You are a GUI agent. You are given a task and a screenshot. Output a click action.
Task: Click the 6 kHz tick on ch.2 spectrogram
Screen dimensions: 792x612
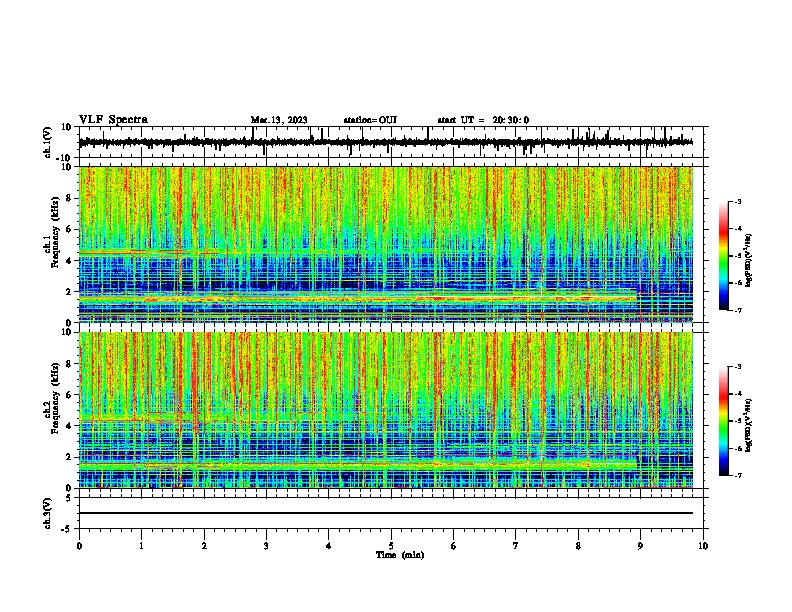pyautogui.click(x=70, y=395)
